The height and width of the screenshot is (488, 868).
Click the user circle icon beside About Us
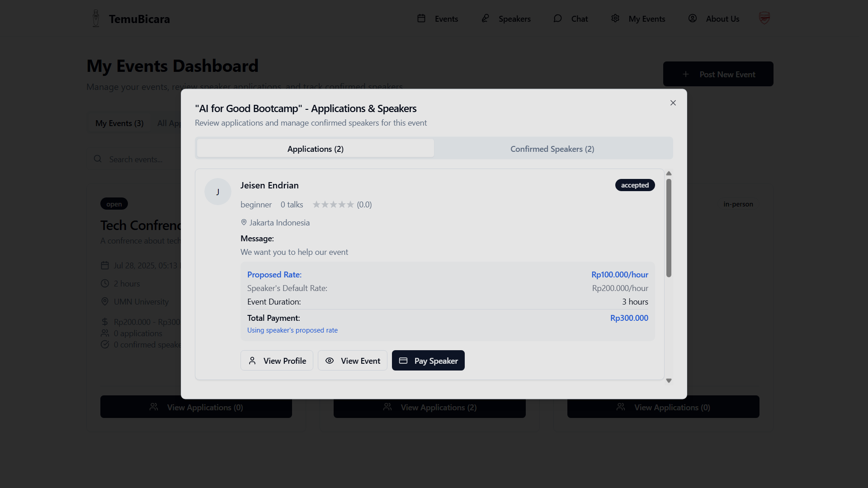[693, 19]
